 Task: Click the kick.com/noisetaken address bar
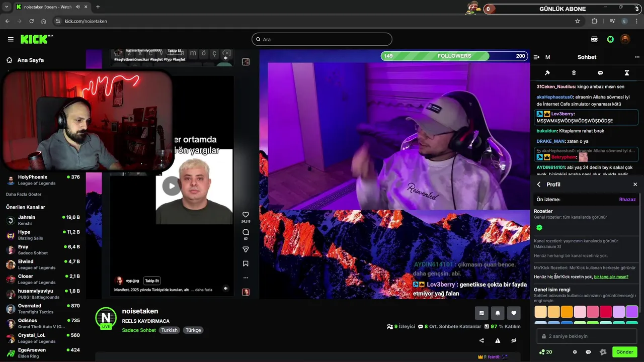[x=317, y=21]
